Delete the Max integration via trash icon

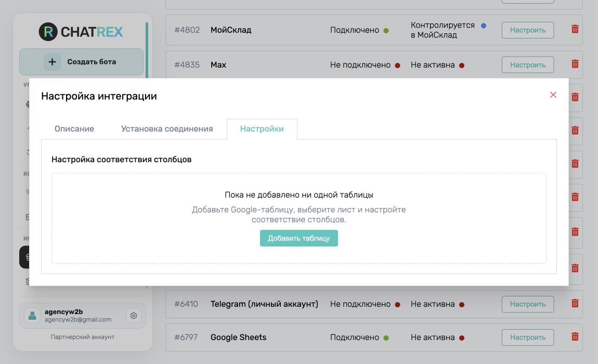(575, 64)
